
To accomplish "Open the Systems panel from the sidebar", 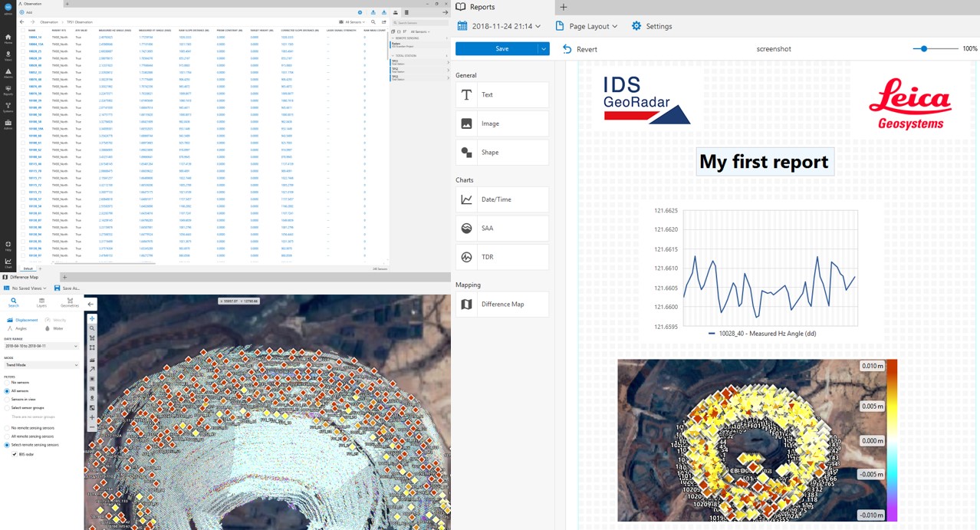I will [8, 105].
